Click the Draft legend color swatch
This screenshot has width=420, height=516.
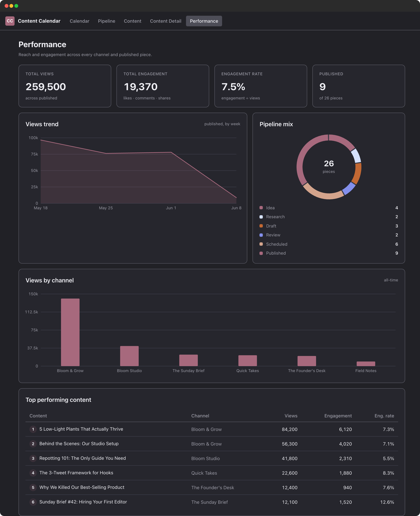click(261, 226)
